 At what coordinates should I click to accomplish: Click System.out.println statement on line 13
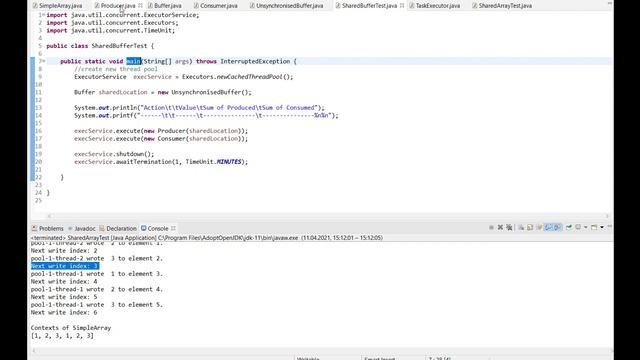[199, 108]
